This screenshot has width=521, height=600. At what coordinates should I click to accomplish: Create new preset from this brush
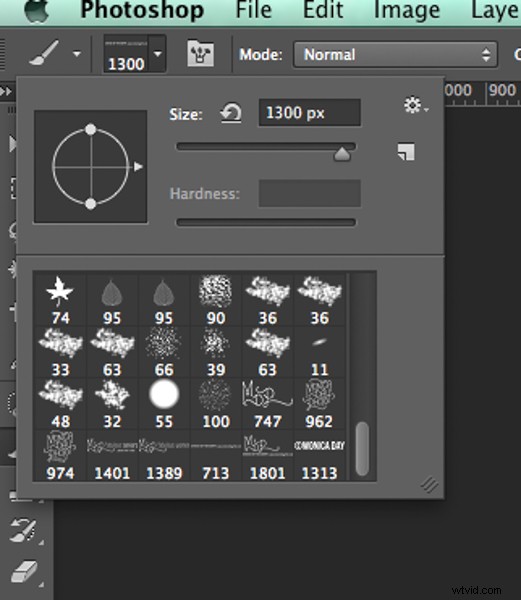pos(406,152)
